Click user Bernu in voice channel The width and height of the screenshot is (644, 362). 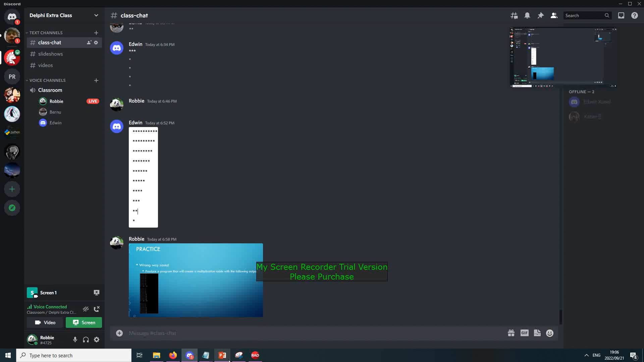point(70,112)
